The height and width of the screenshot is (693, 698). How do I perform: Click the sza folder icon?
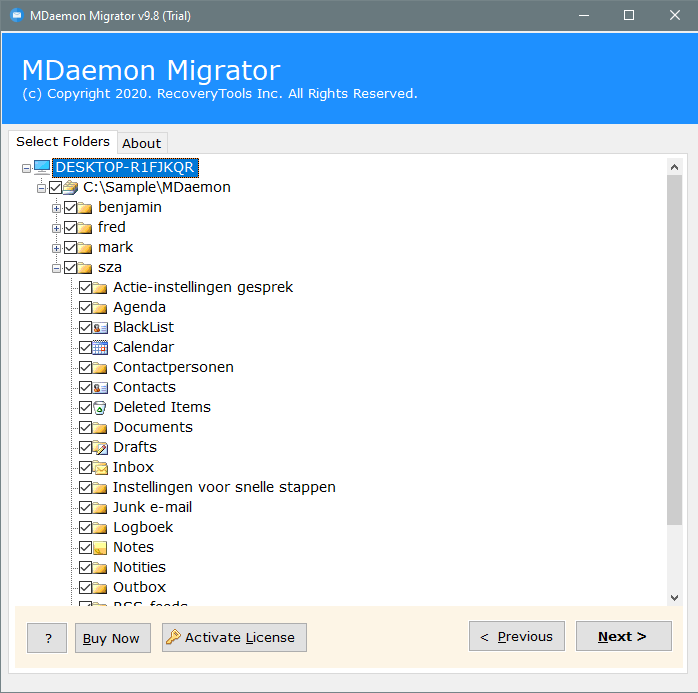click(x=85, y=268)
